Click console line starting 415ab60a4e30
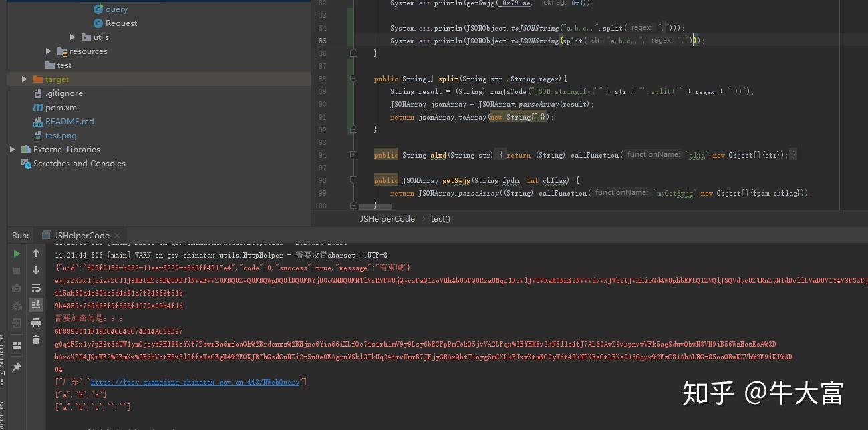This screenshot has width=868, height=430. click(119, 293)
